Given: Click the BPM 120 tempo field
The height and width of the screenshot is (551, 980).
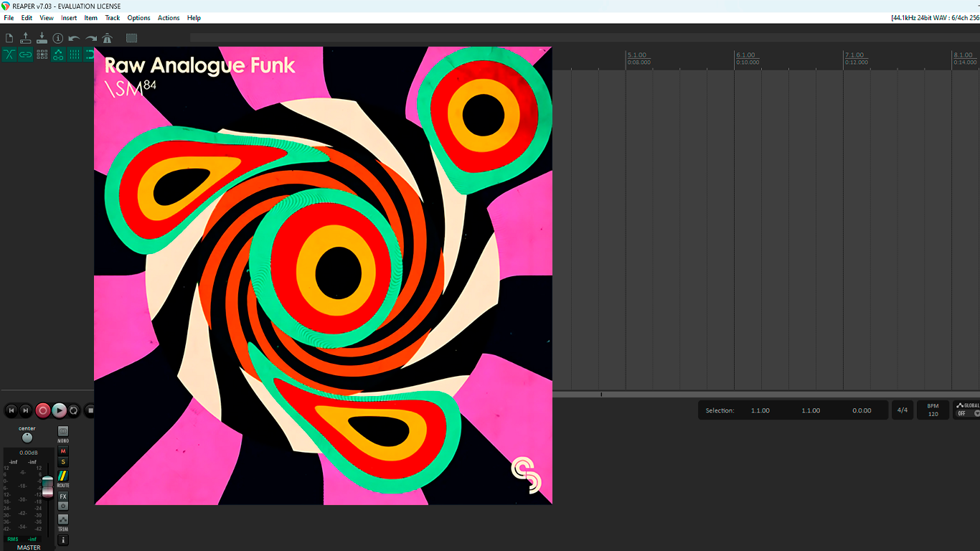Looking at the screenshot, I should tap(933, 410).
